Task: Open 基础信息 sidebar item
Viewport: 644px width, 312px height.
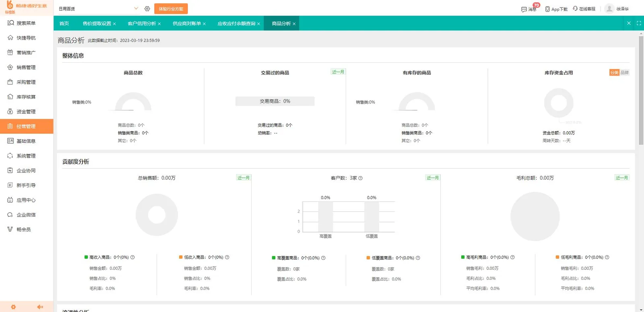Action: tap(27, 141)
